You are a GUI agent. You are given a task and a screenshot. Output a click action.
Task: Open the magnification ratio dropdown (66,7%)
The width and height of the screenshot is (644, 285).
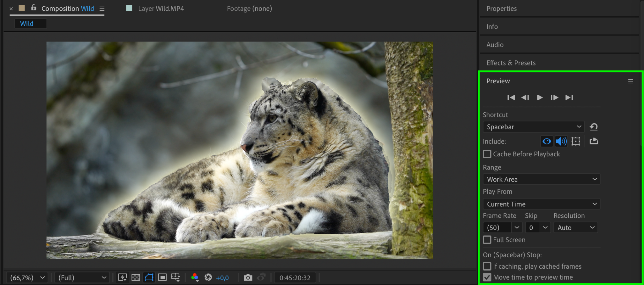pos(27,278)
